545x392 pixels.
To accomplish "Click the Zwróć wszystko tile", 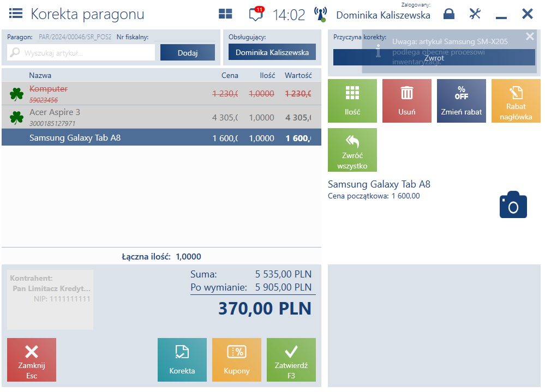I will click(352, 150).
